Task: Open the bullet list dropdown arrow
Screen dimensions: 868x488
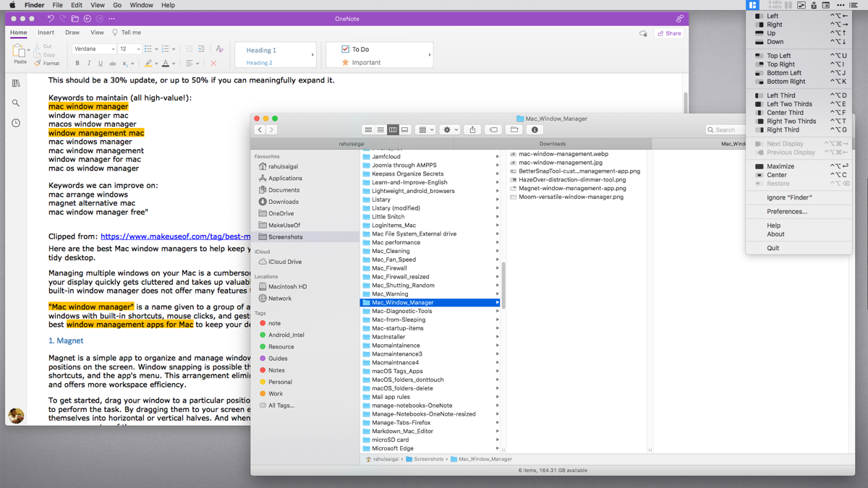Action: point(156,49)
